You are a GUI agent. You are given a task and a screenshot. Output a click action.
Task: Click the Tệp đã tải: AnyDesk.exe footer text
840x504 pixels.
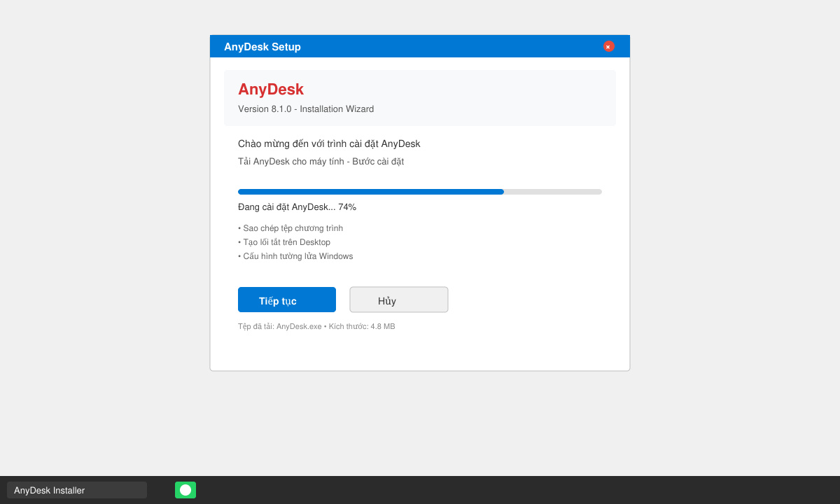pos(316,326)
